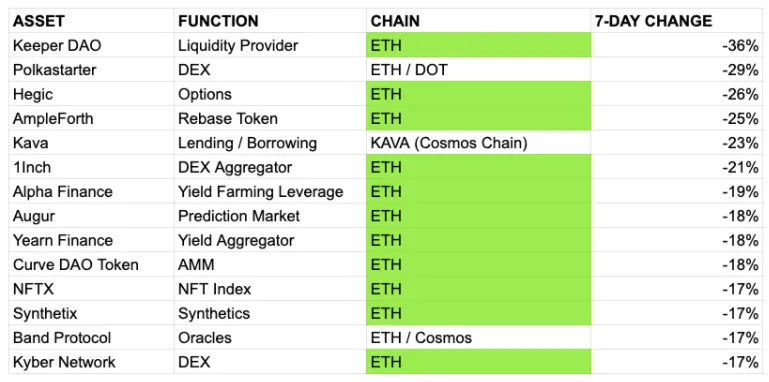Screen dimensions: 769x382
Task: Select the Band Protocol ETH / Cosmos cell
Action: pos(479,337)
